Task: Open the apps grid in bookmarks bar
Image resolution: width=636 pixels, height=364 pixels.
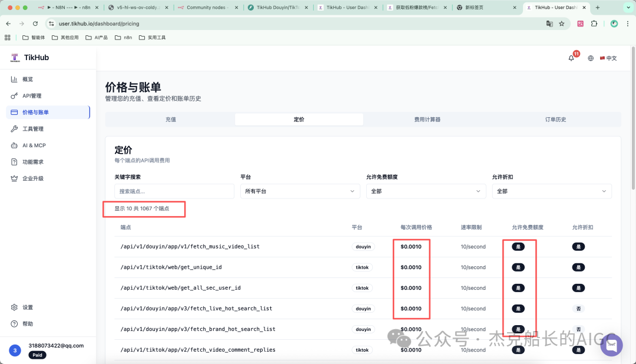Action: [x=7, y=37]
